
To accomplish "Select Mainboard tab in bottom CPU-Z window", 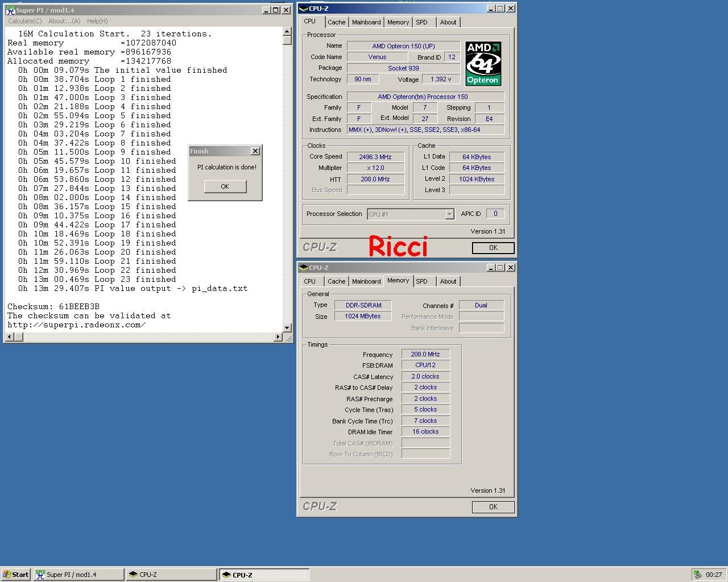I will coord(366,281).
